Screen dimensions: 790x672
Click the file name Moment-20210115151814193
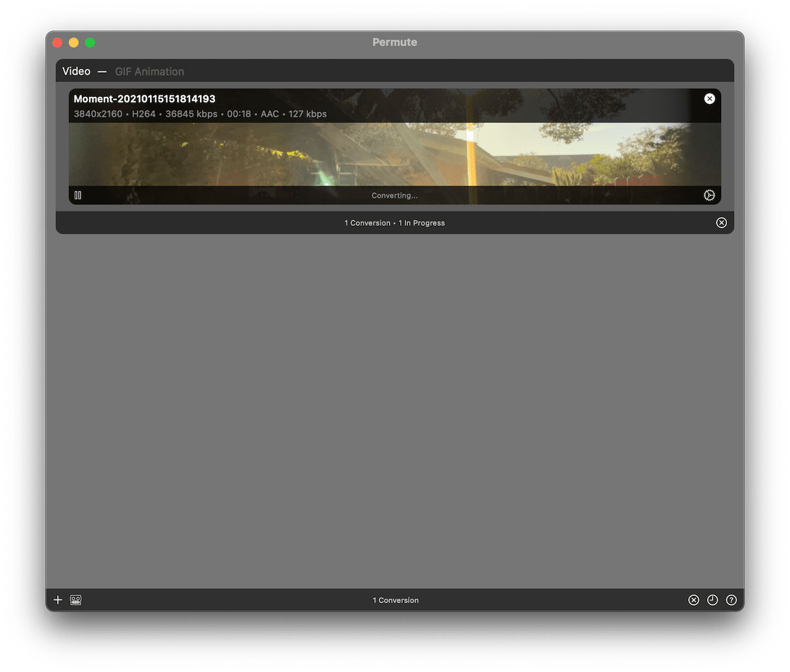[144, 99]
